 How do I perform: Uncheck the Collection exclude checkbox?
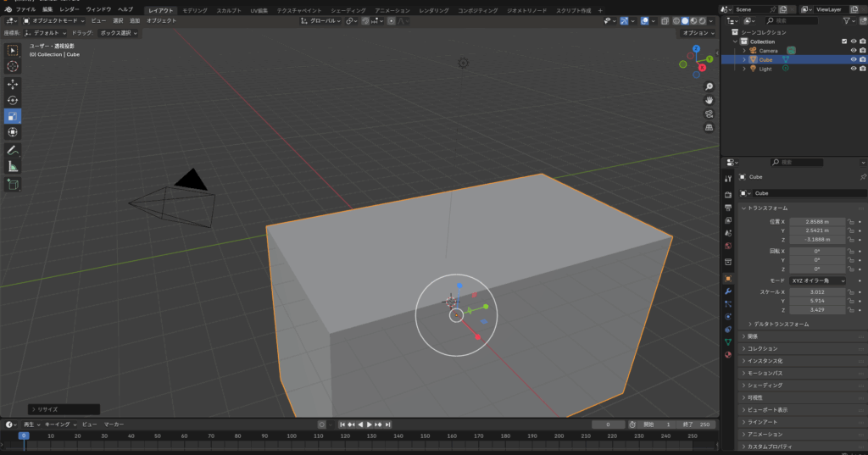click(x=843, y=41)
